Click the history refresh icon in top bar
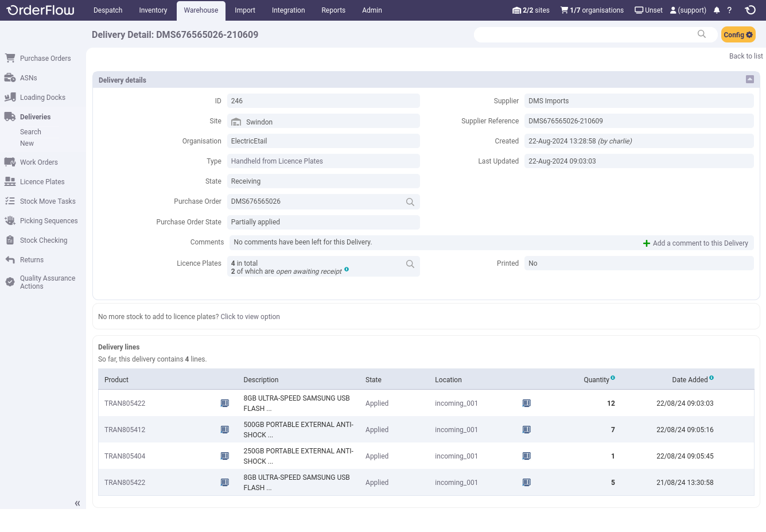The width and height of the screenshot is (766, 532). 750,10
